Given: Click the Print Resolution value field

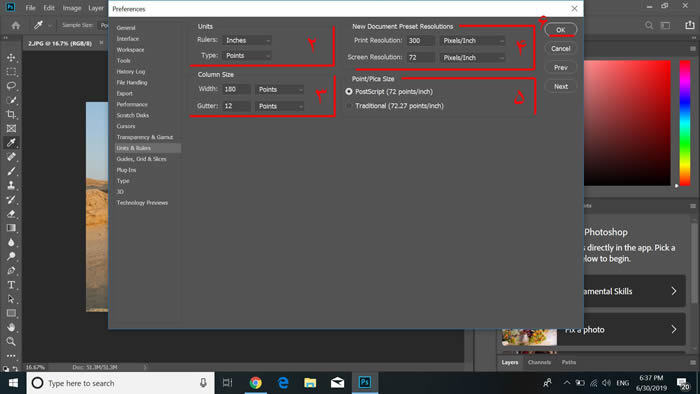Looking at the screenshot, I should (x=421, y=41).
